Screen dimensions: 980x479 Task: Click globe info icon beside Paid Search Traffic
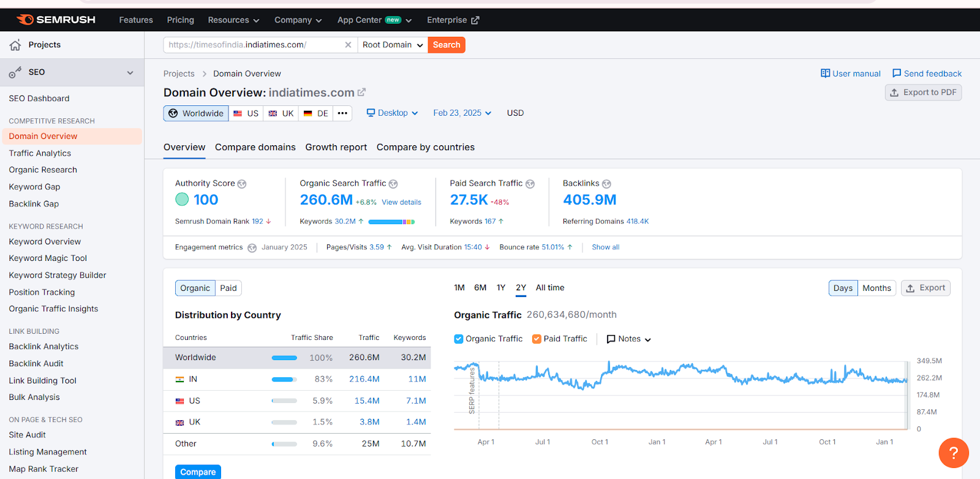[x=530, y=184]
